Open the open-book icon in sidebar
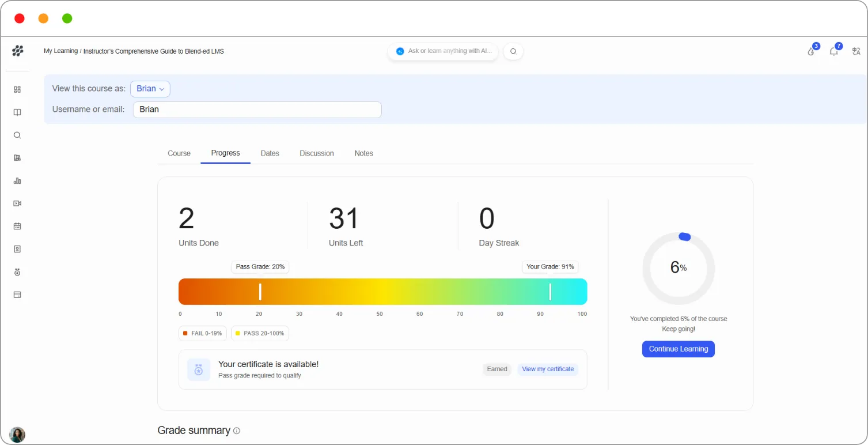 point(17,112)
